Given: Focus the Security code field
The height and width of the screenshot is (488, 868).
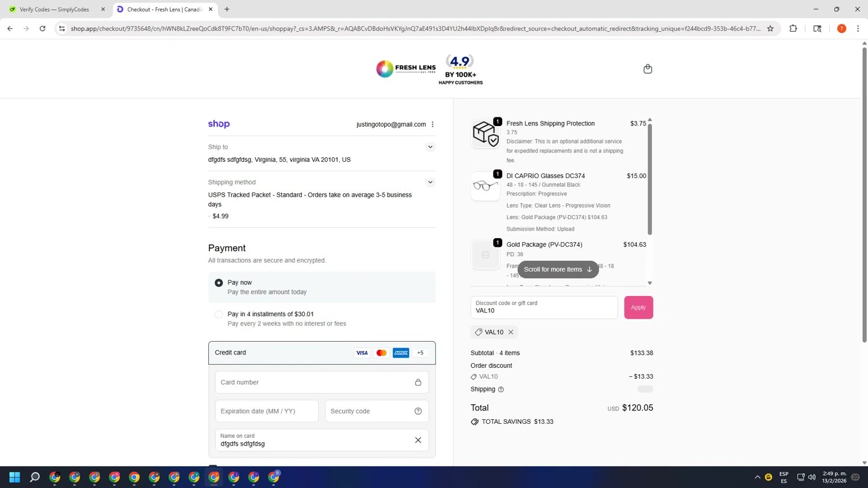Looking at the screenshot, I should pyautogui.click(x=377, y=411).
